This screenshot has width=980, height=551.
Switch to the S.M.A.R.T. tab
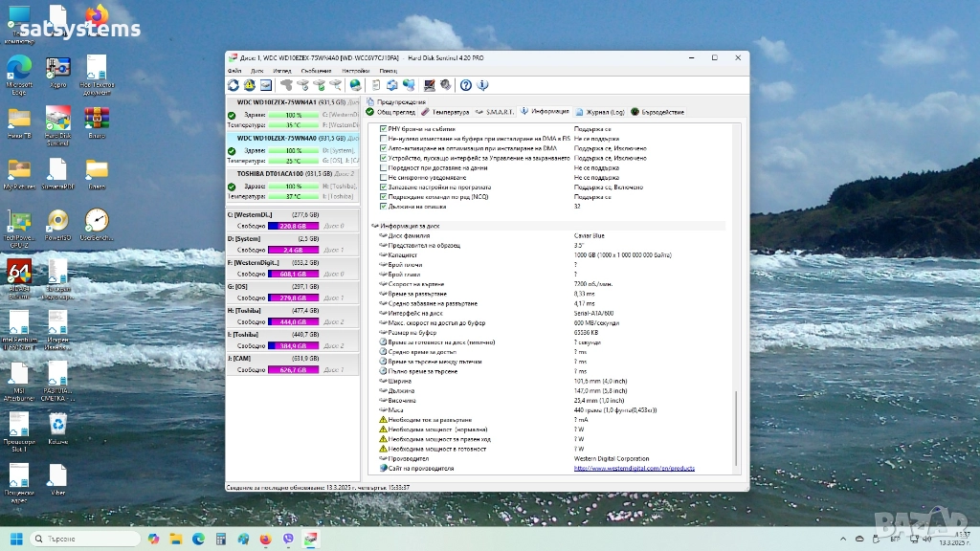pyautogui.click(x=495, y=112)
